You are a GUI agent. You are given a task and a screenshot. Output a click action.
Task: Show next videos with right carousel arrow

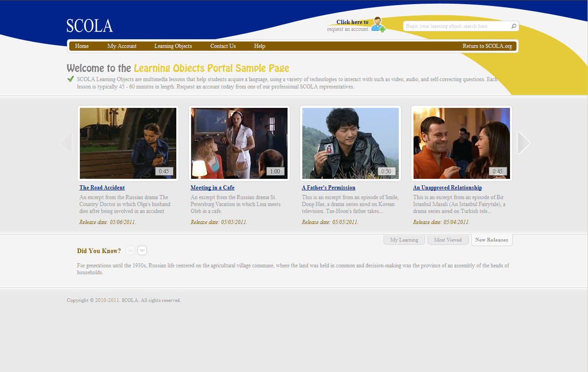coord(523,143)
